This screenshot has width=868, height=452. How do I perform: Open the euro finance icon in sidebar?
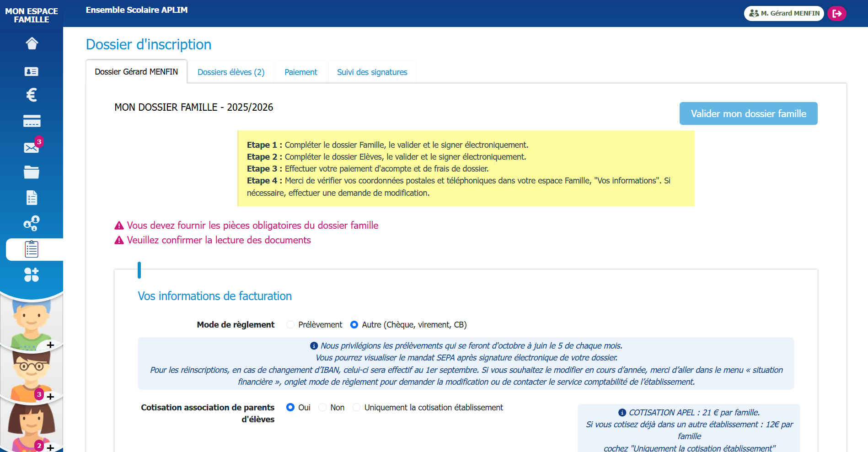32,95
